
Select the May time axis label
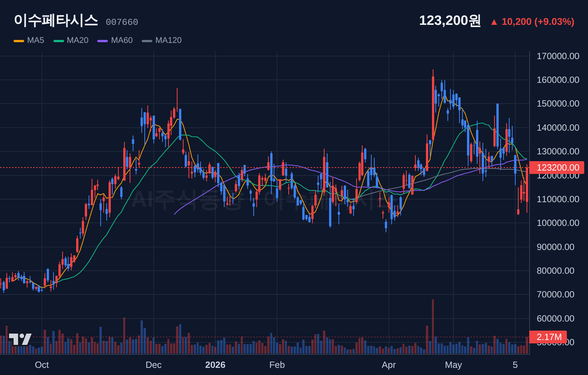[453, 365]
